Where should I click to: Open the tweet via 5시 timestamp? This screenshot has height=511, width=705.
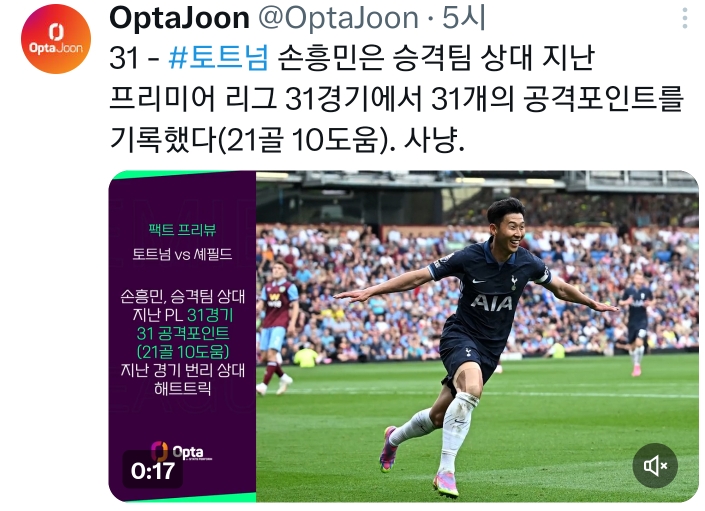point(464,18)
